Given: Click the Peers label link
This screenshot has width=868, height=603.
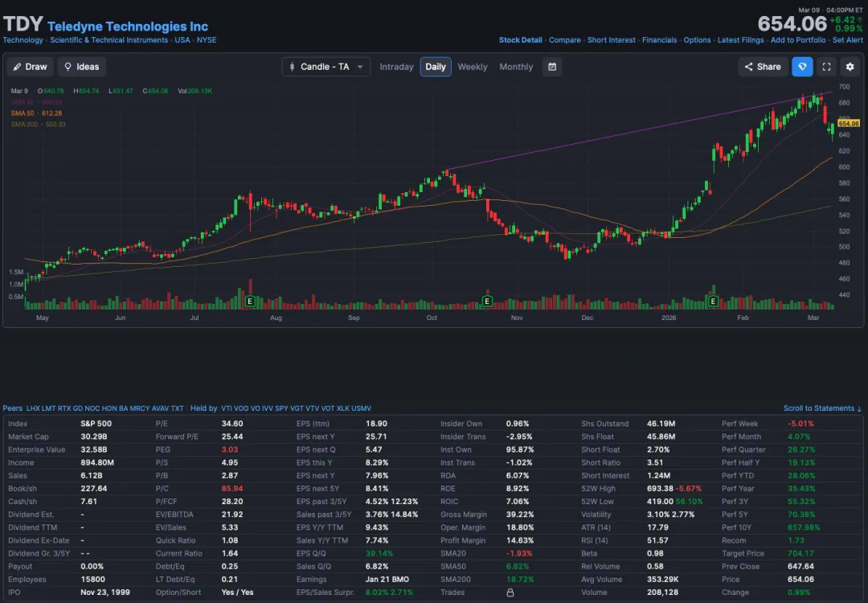Looking at the screenshot, I should pos(13,408).
